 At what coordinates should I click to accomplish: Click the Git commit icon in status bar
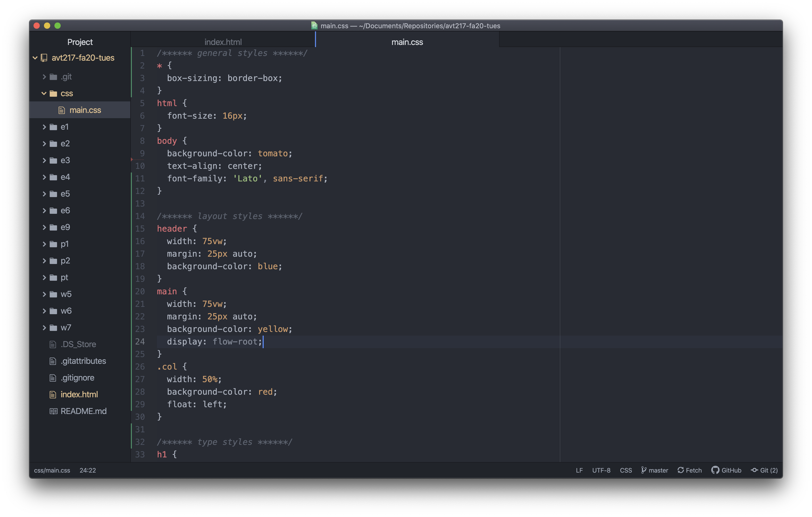tap(754, 470)
